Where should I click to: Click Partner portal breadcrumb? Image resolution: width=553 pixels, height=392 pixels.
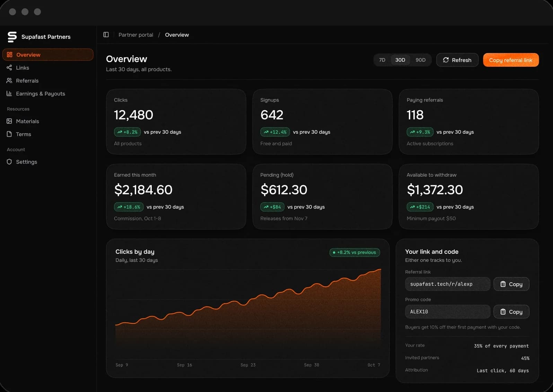[136, 35]
